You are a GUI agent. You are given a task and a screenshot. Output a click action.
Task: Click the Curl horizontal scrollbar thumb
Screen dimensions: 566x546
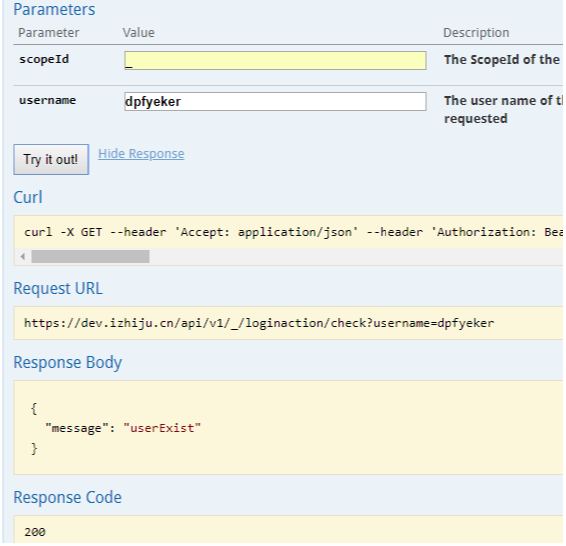point(90,257)
